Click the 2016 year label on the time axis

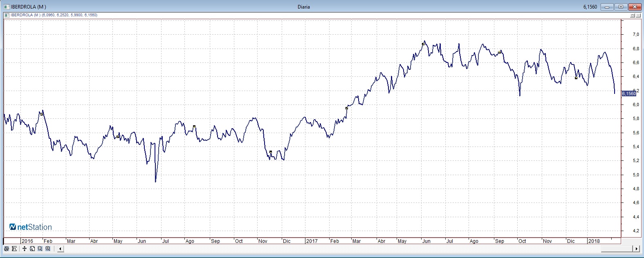[27, 241]
